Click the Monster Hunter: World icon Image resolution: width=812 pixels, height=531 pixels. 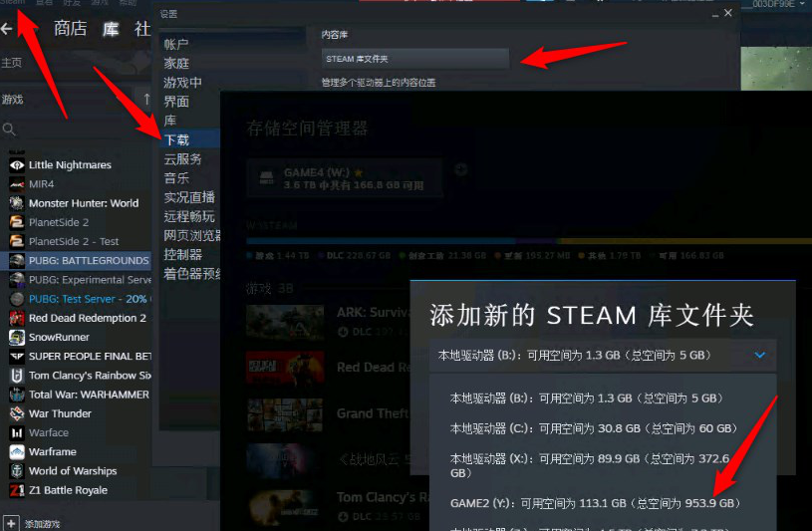[17, 203]
